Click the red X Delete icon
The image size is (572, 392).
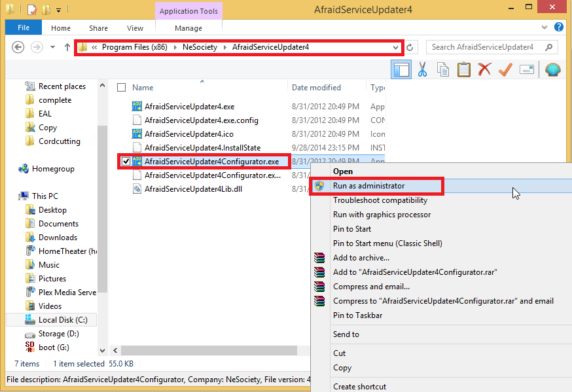(x=484, y=69)
